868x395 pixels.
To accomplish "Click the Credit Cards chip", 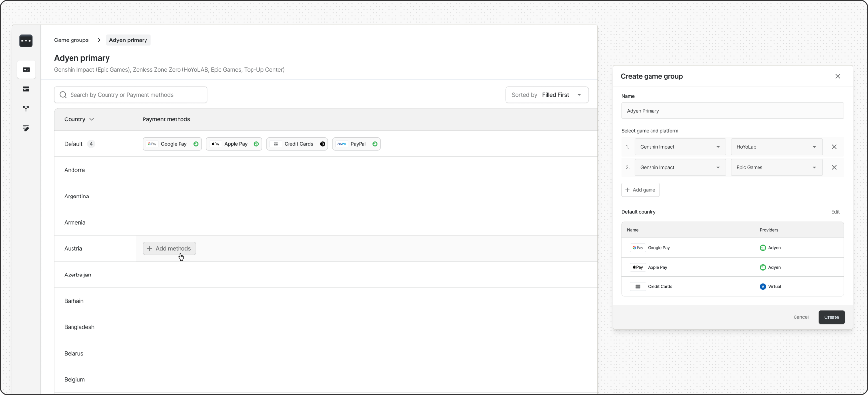I will click(297, 144).
